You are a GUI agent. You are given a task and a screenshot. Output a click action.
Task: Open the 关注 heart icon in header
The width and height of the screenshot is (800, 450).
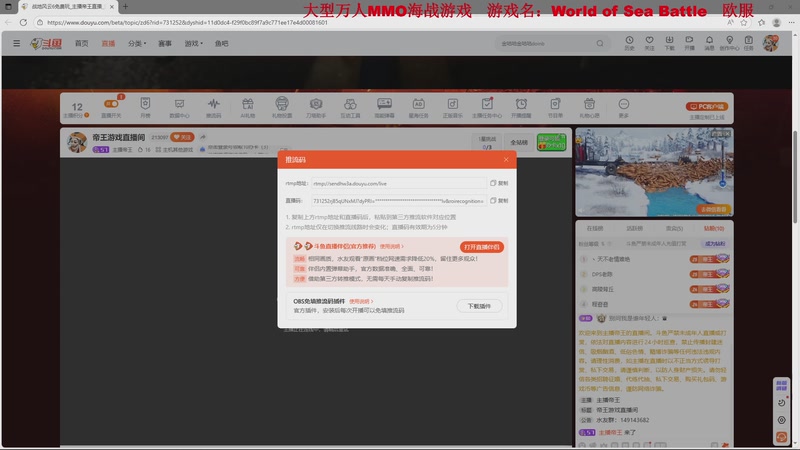pyautogui.click(x=649, y=43)
